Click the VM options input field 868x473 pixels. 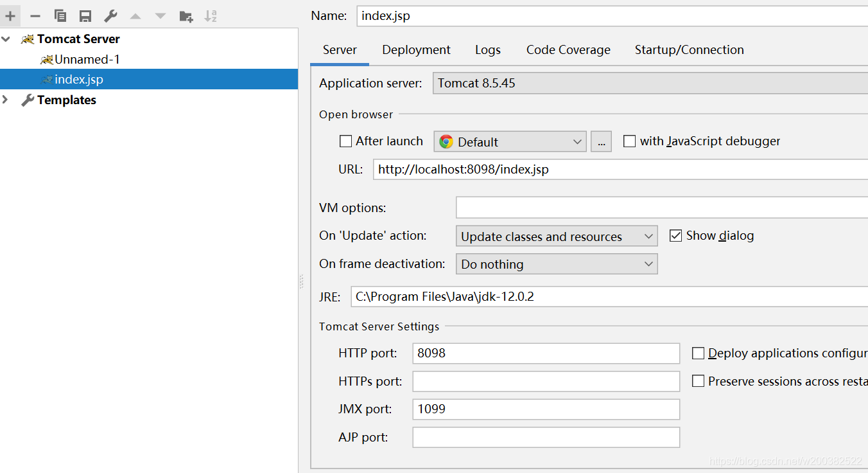pos(662,208)
